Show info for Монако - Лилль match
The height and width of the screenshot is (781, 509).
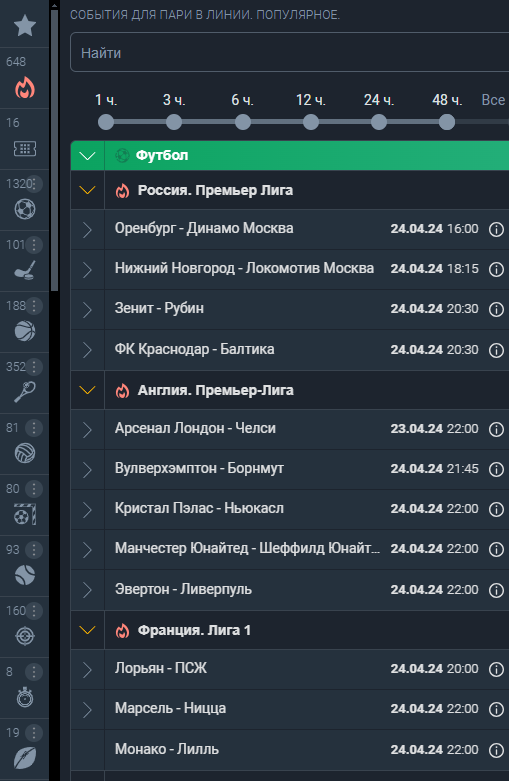tap(496, 750)
